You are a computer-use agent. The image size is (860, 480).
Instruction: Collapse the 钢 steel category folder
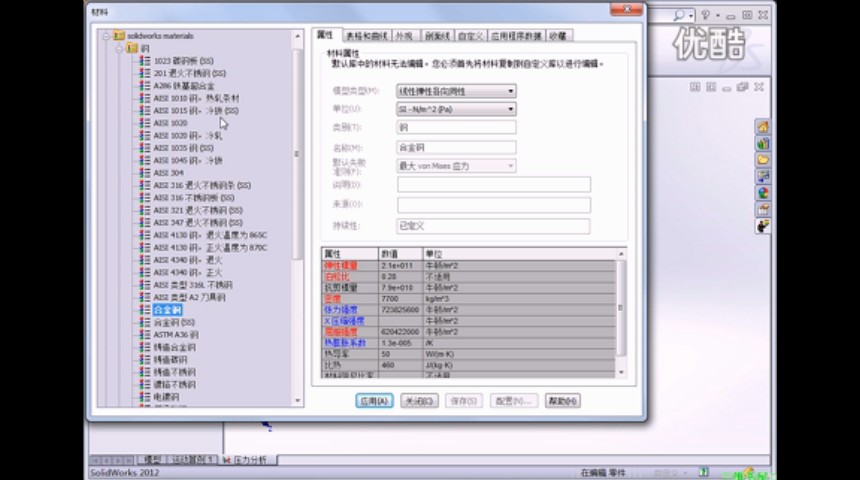(119, 49)
